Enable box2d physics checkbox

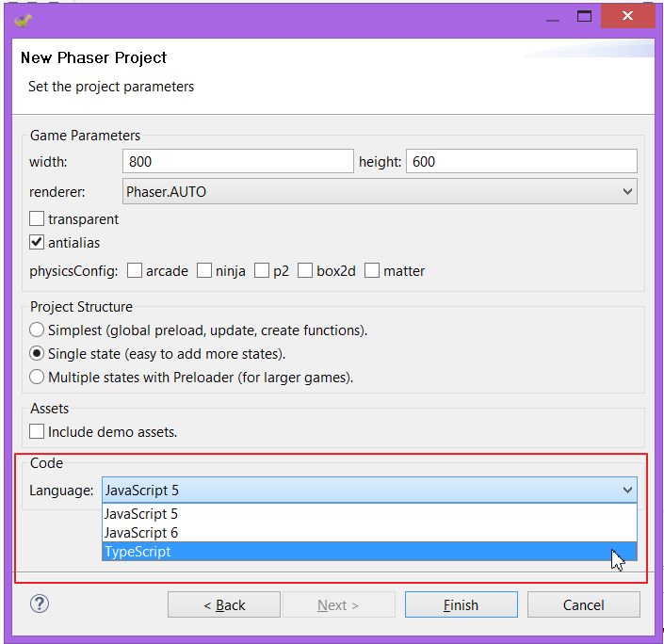coord(305,270)
